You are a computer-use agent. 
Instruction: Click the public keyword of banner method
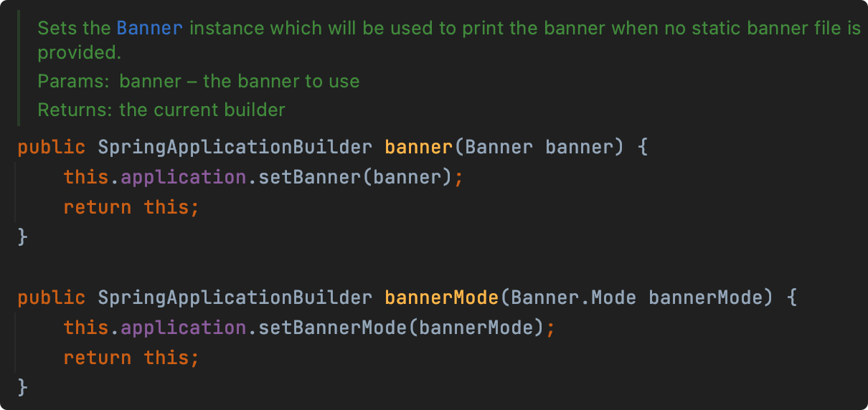(52, 147)
